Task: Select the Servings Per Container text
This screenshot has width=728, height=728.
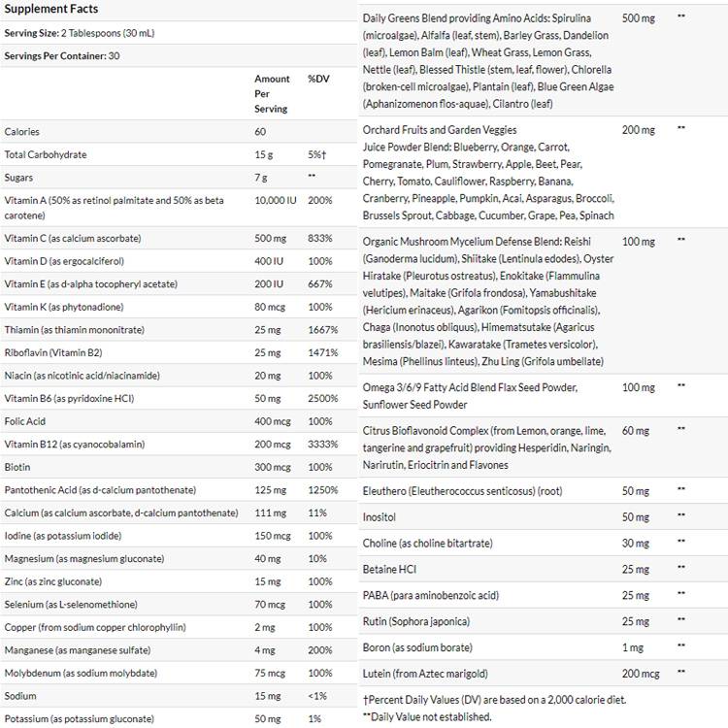Action: click(62, 56)
